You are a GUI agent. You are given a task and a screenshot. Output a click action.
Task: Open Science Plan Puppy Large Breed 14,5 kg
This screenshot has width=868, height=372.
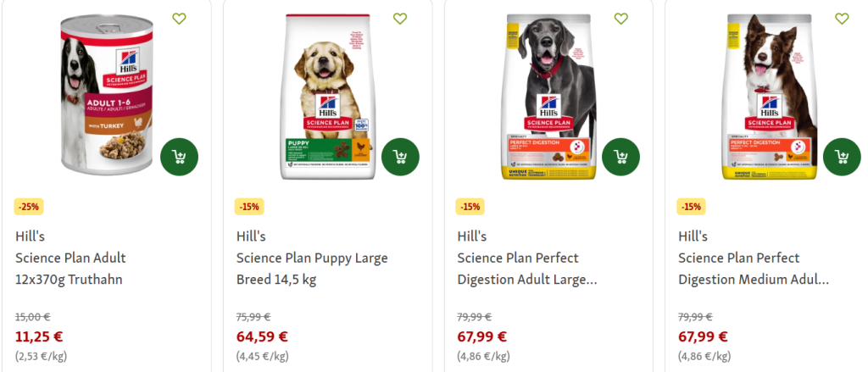click(312, 269)
